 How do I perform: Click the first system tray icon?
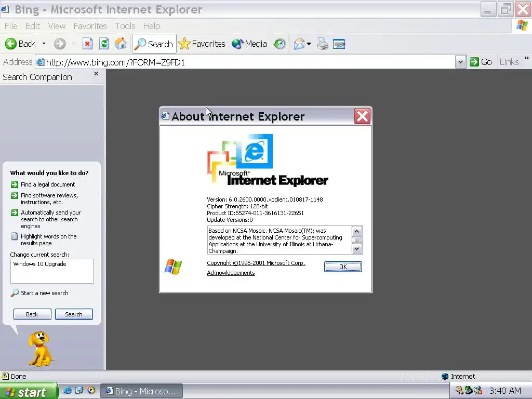(459, 391)
